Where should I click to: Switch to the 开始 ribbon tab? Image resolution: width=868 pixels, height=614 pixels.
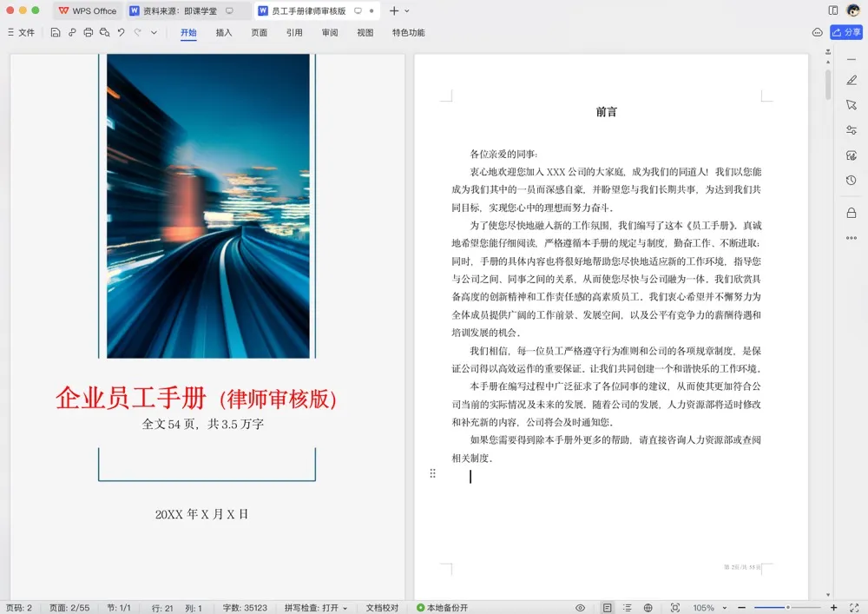click(188, 33)
